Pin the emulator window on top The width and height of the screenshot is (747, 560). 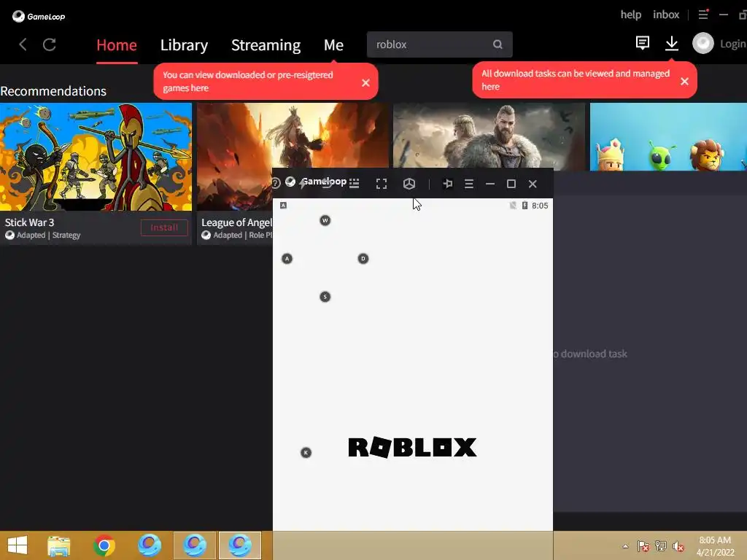448,183
